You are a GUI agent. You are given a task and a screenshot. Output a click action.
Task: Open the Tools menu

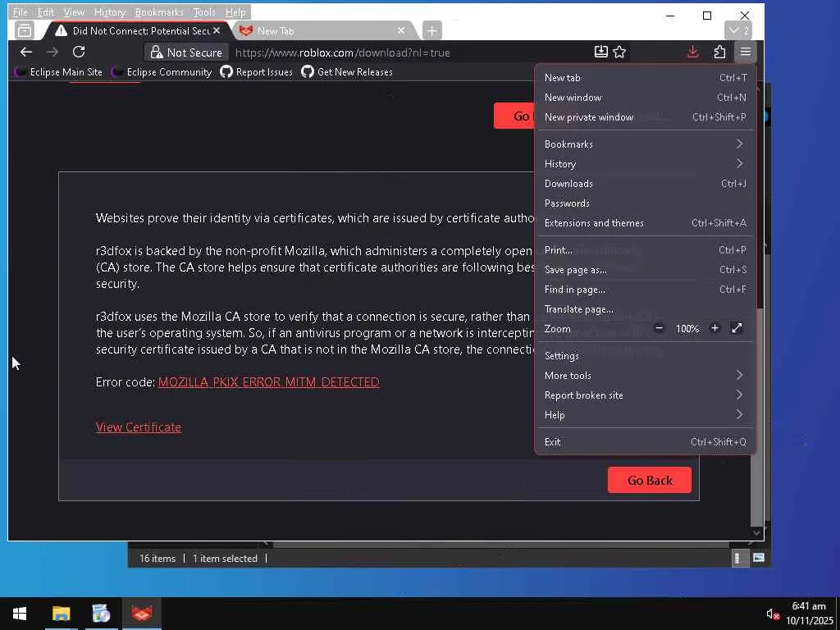[204, 11]
